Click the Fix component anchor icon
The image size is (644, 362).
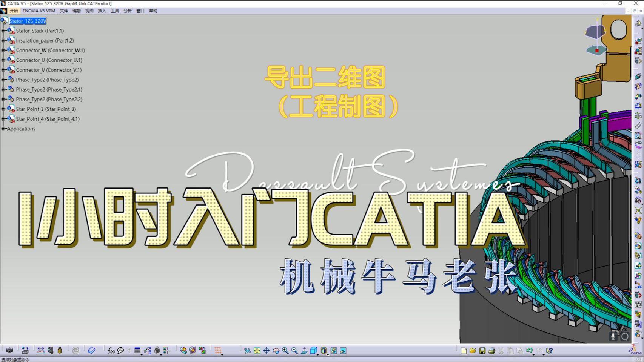pos(638,115)
